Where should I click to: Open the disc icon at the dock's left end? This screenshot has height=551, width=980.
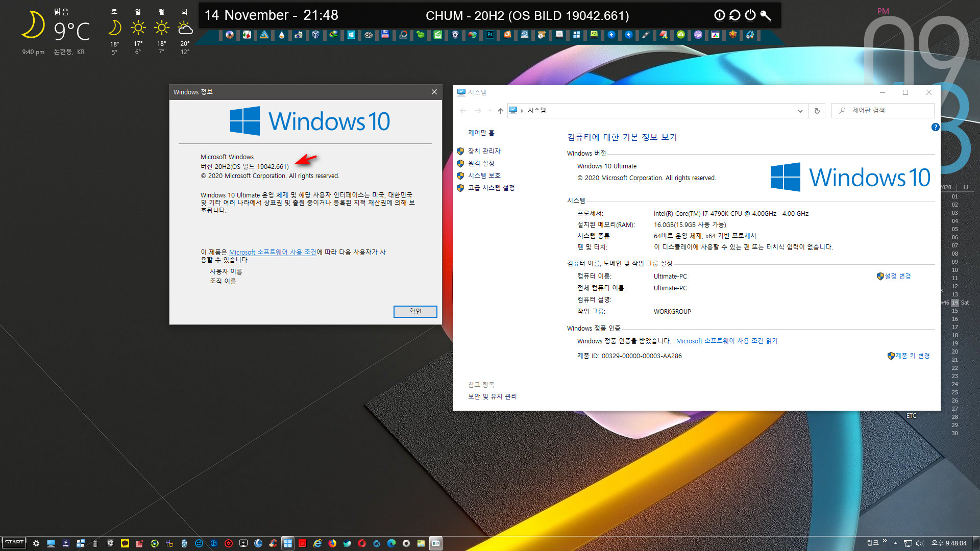pos(229,35)
